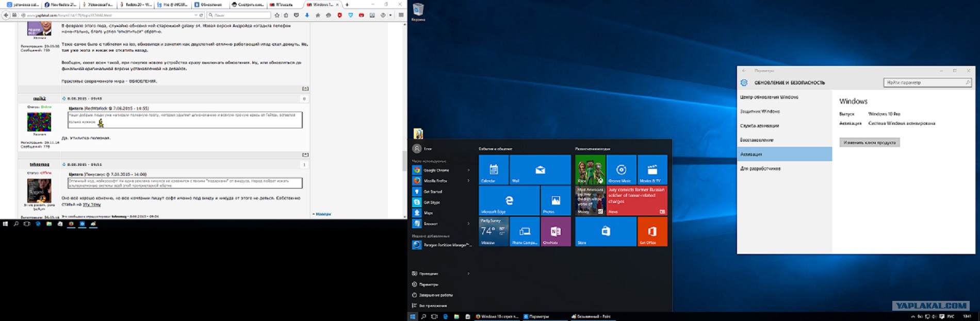This screenshot has width=980, height=321.
Task: Open the Phone Companion tile
Action: (525, 231)
